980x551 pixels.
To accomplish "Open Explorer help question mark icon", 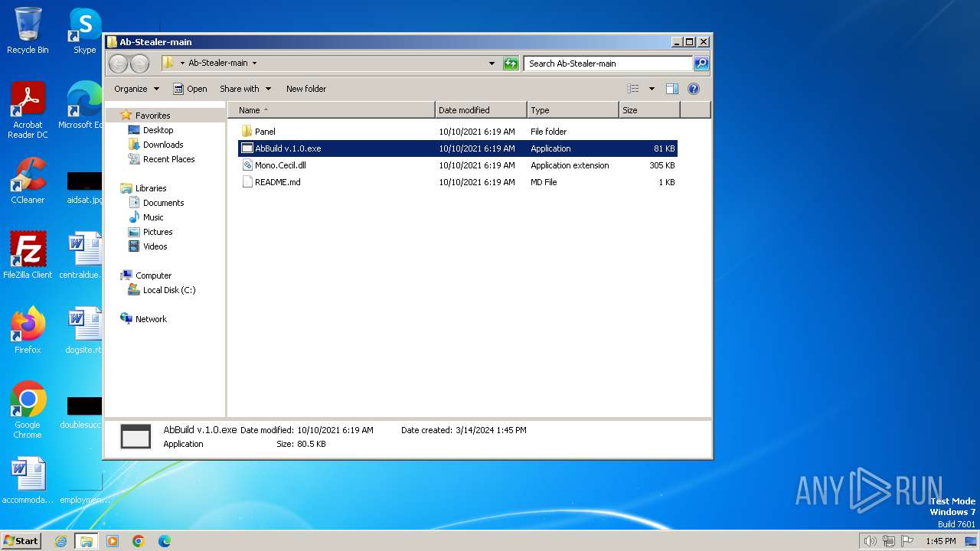I will [694, 89].
